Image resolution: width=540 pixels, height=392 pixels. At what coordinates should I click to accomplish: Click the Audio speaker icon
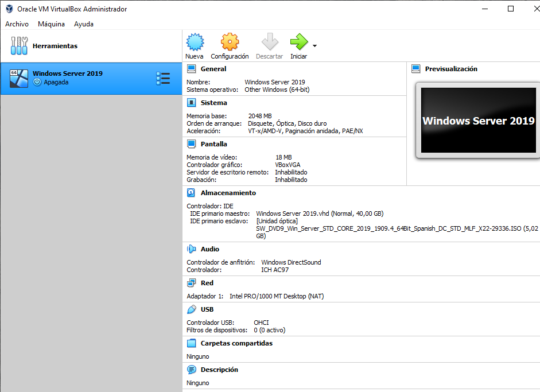point(191,249)
